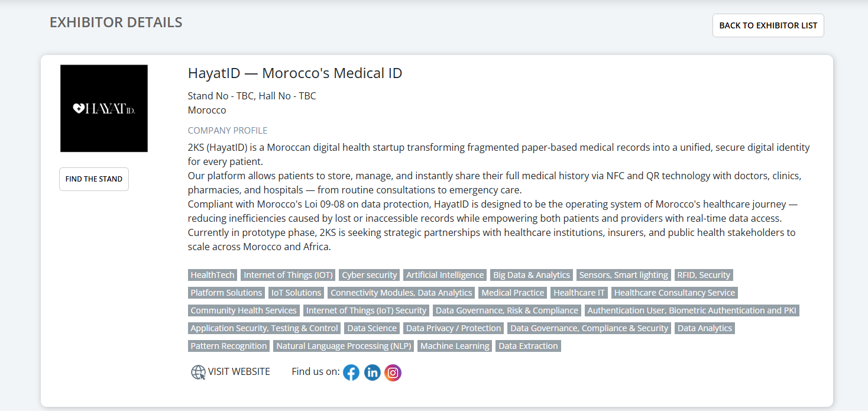Click the Facebook icon under Find us on
868x411 pixels.
coord(351,373)
